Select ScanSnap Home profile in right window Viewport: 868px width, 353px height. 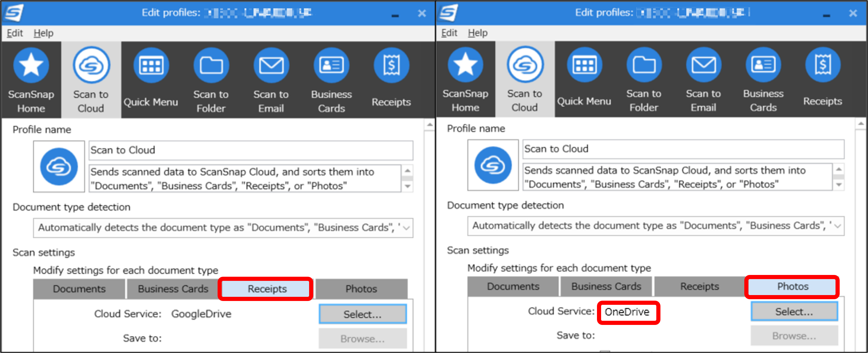[465, 80]
